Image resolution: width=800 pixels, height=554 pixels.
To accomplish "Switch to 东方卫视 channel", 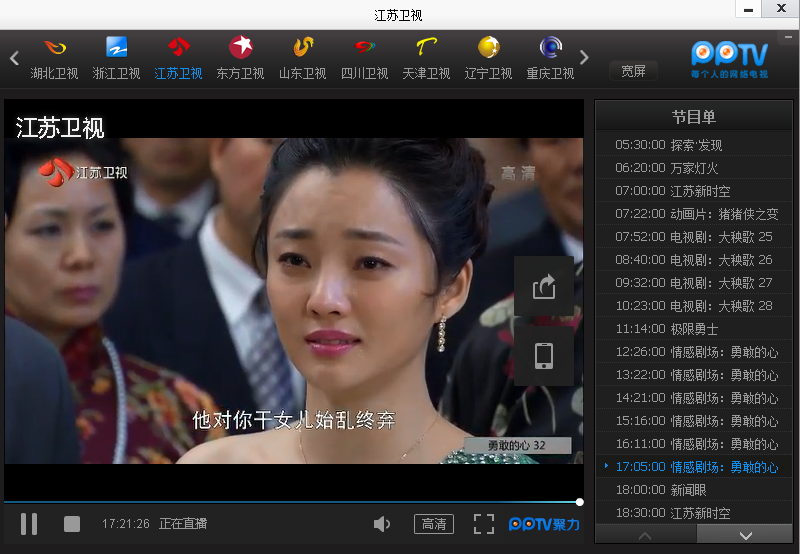I will pyautogui.click(x=240, y=59).
